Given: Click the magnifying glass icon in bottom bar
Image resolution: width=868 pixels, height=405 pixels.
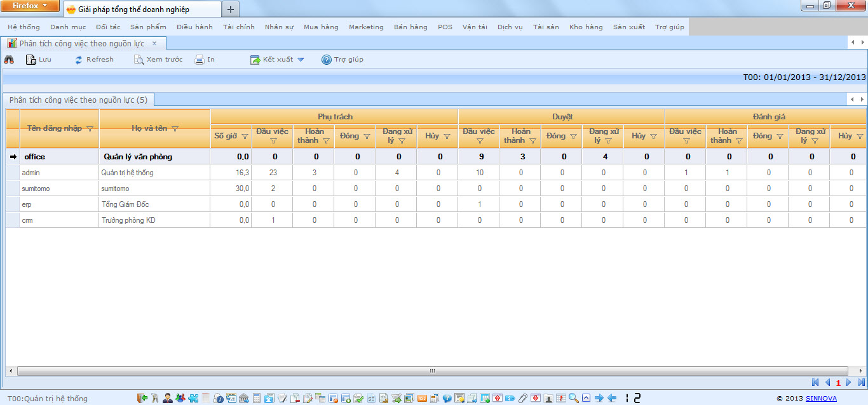Looking at the screenshot, I should [x=574, y=398].
